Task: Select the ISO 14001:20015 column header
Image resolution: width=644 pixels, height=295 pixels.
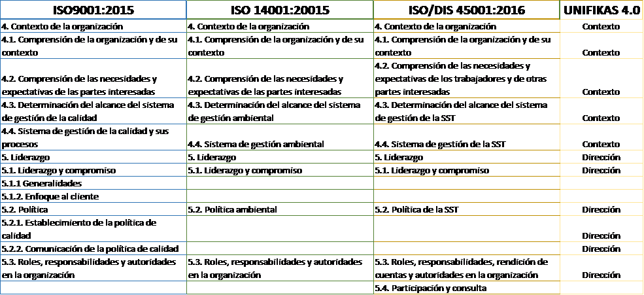Action: 280,10
